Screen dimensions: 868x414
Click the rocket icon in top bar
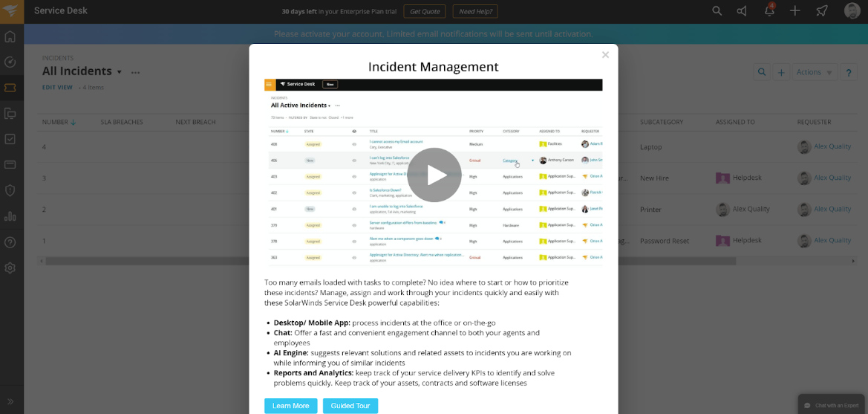tap(821, 10)
